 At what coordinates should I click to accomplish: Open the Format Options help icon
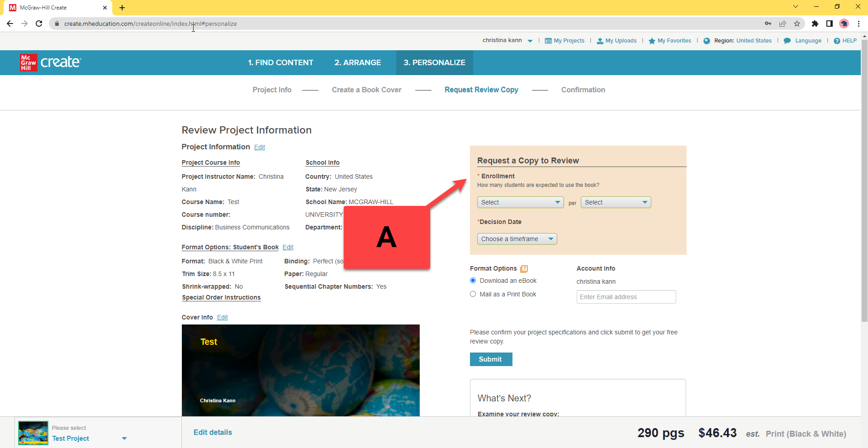coord(524,269)
